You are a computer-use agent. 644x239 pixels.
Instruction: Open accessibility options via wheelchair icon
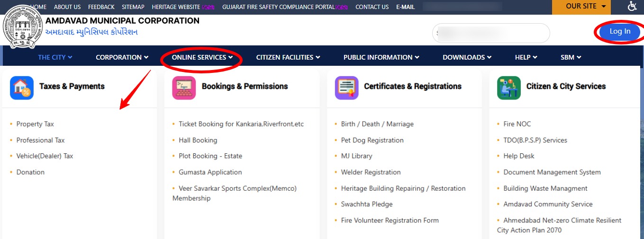point(632,6)
